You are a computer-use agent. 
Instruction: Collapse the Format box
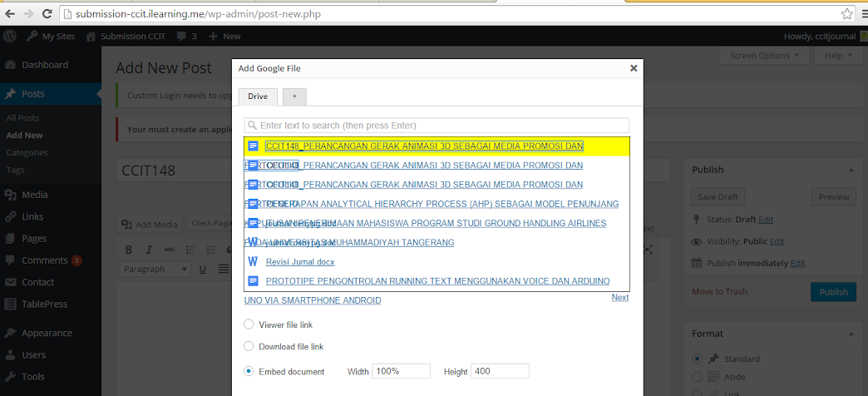851,334
